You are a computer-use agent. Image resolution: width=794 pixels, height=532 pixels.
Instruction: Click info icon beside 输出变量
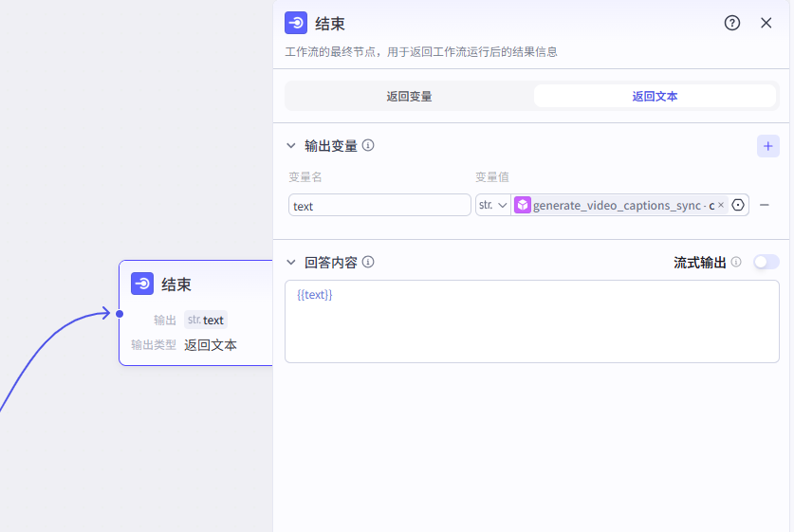coord(368,146)
